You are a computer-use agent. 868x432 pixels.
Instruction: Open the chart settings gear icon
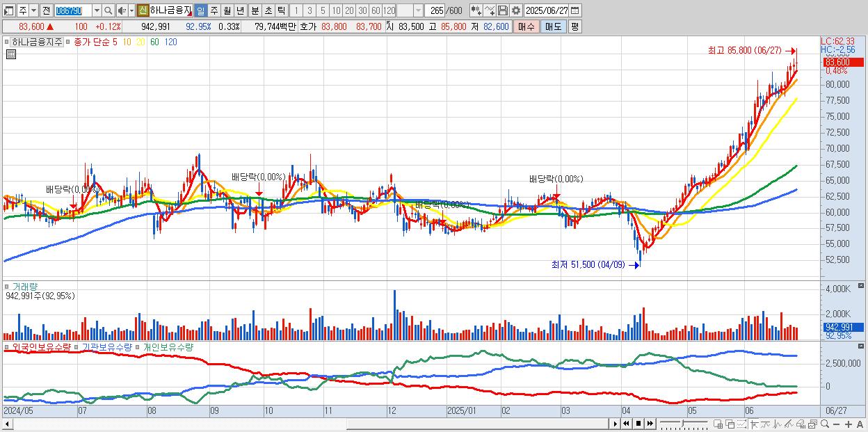click(515, 10)
